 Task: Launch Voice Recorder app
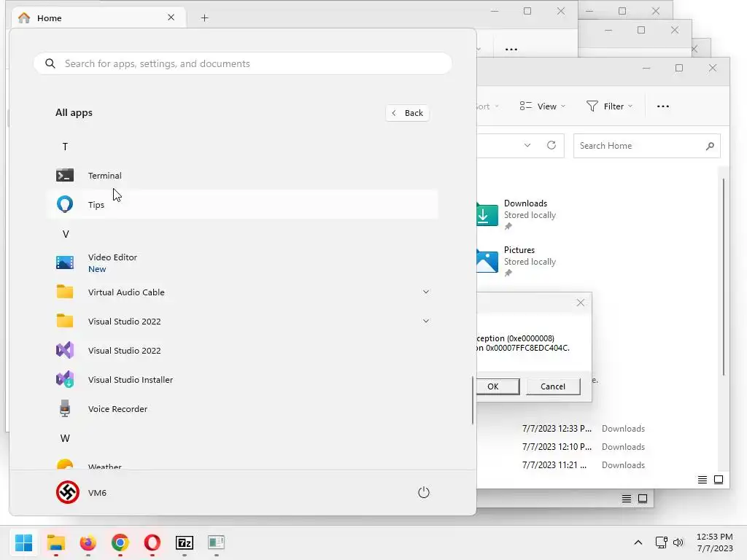242,408
